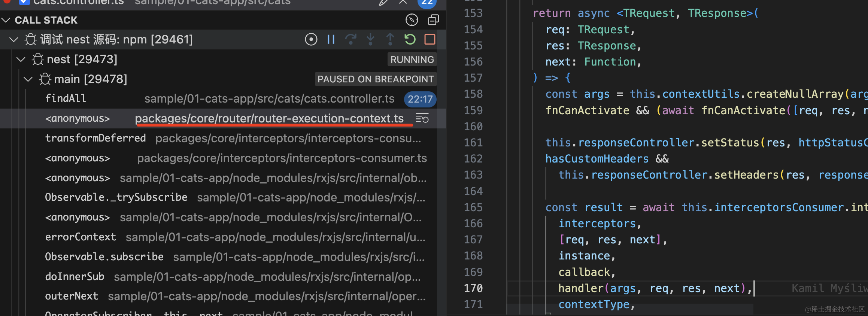Click the circular dot icon beside pause
This screenshot has width=868, height=316.
(x=311, y=39)
